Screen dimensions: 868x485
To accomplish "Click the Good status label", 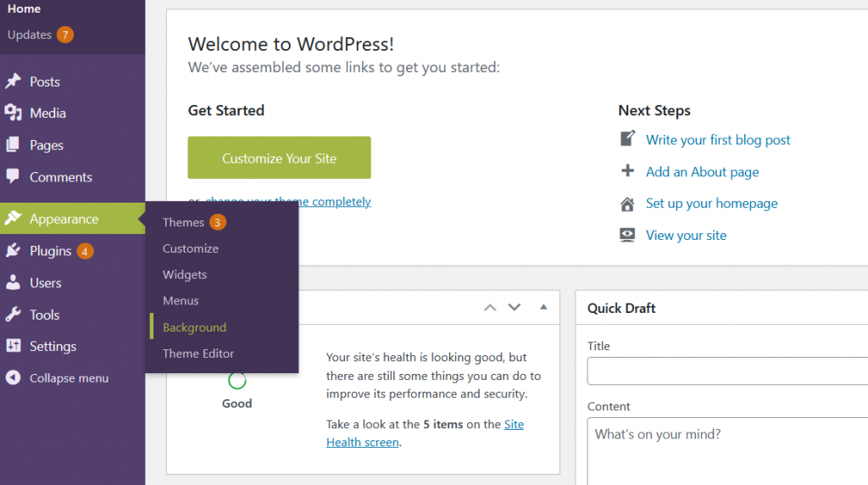I will 237,404.
